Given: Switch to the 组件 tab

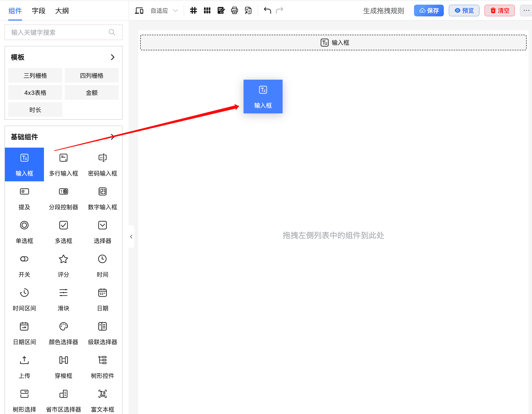Looking at the screenshot, I should tap(15, 11).
